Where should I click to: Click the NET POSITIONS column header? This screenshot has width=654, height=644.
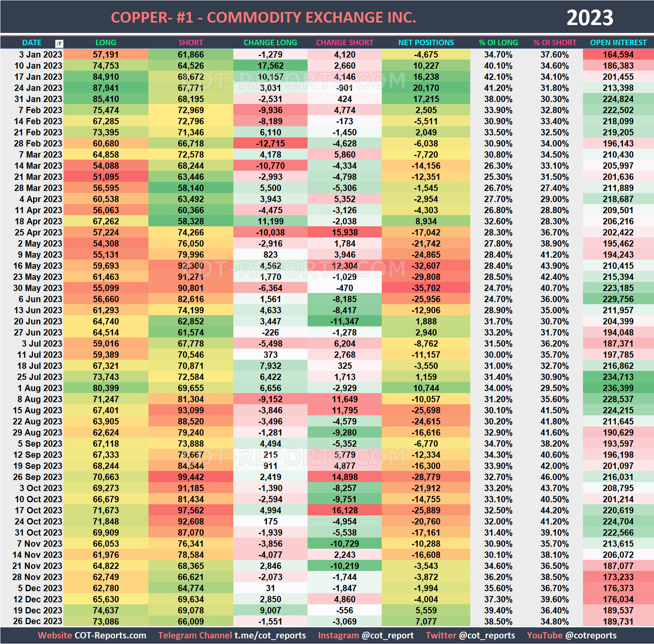[x=425, y=42]
